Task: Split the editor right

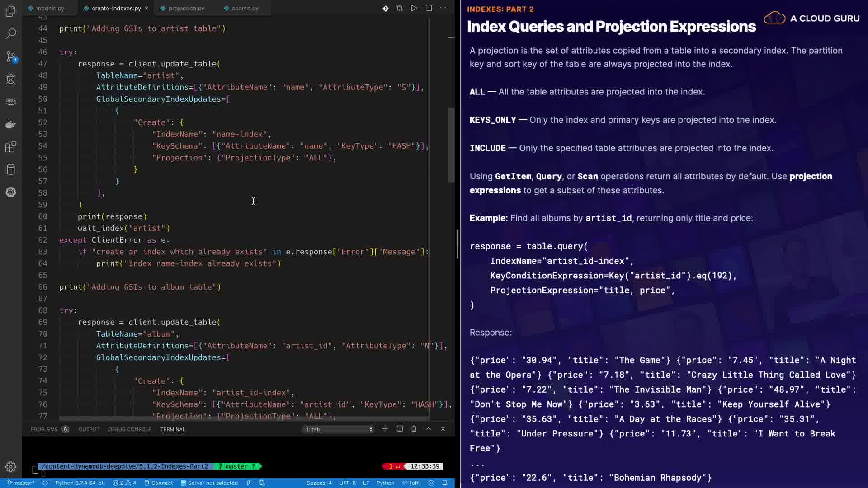Action: point(429,8)
